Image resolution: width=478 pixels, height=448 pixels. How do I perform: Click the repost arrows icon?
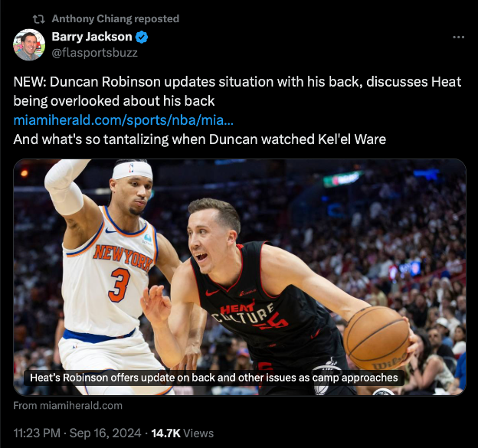tap(39, 19)
